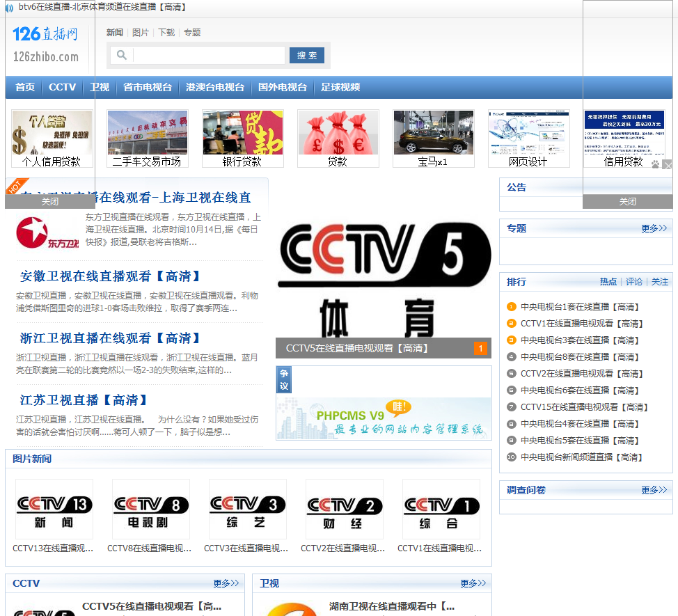Click the slide number 1 indicator

pyautogui.click(x=480, y=349)
